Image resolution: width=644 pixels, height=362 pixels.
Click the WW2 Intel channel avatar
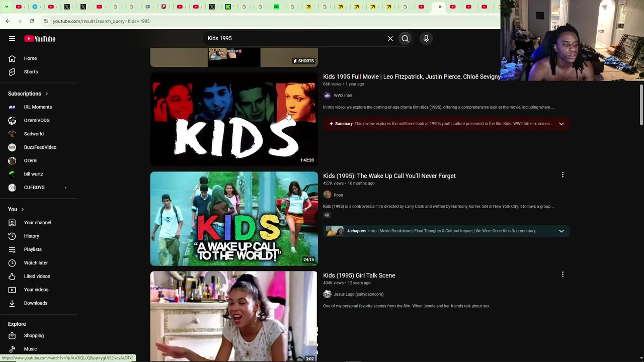(x=327, y=96)
